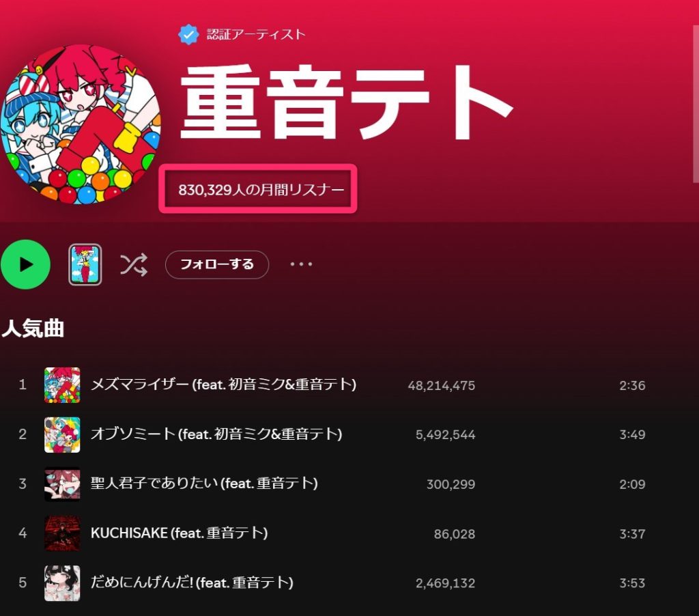Click the verified artist checkmark badge

point(188,34)
